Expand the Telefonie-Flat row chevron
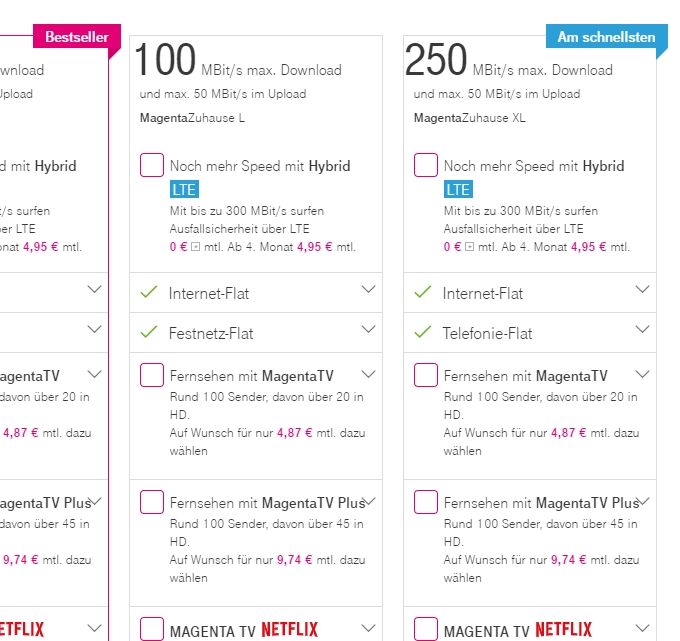This screenshot has width=680, height=641. (643, 331)
